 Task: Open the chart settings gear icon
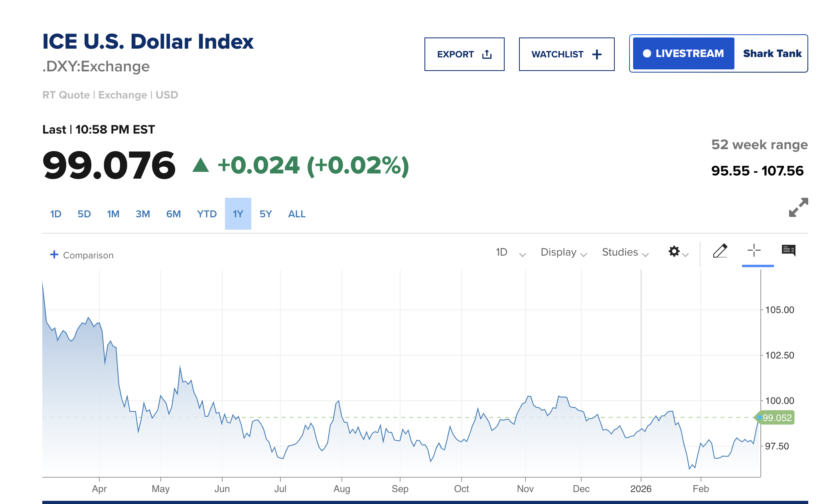[674, 252]
